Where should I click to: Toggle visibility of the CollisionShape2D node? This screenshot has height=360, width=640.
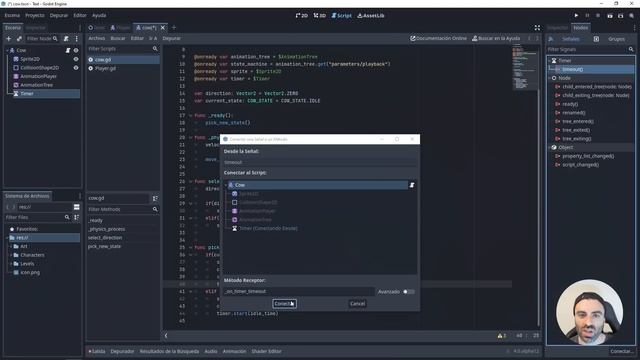76,68
